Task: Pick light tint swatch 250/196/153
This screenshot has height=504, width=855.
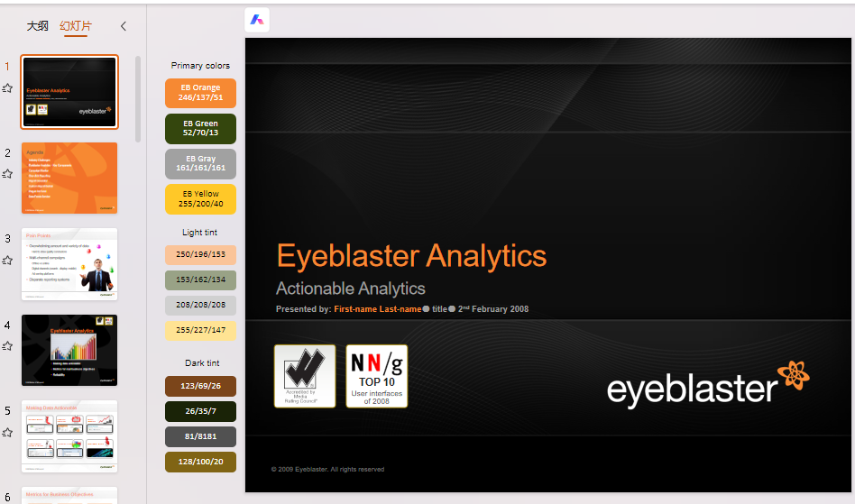Action: 200,254
